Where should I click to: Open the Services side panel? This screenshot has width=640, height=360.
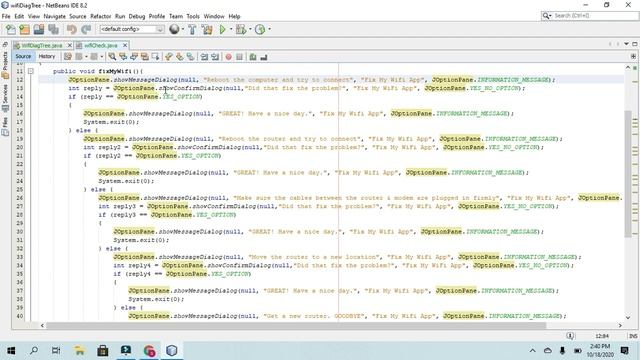coord(5,98)
